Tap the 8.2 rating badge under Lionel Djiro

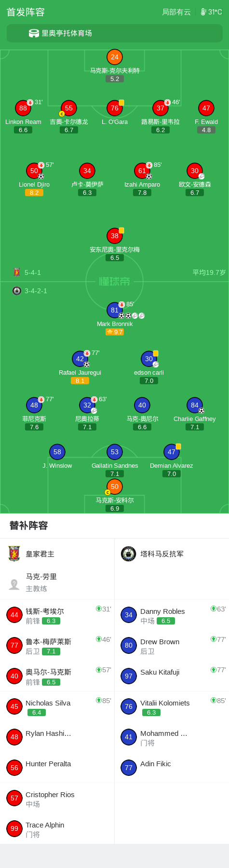[34, 192]
